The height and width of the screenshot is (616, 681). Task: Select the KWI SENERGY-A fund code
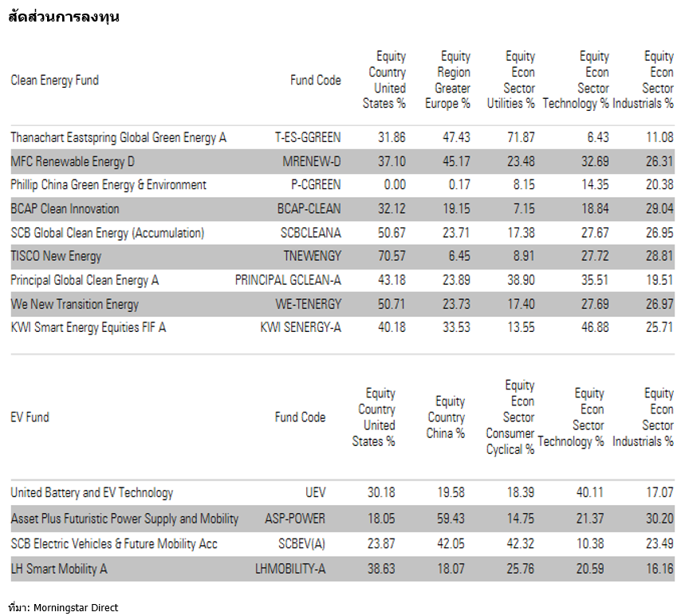(x=301, y=328)
